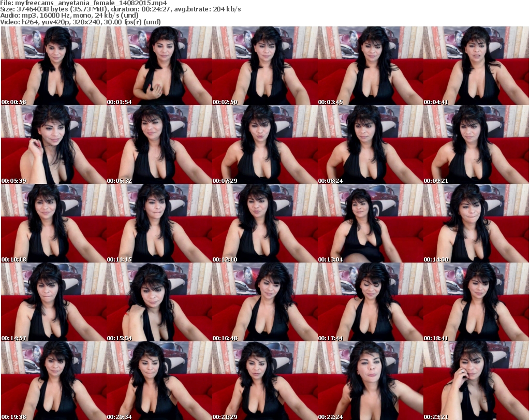Screen dimensions: 530x420
Task: Open the thumbnail timestamped 00:05:39
Action: pyautogui.click(x=54, y=144)
